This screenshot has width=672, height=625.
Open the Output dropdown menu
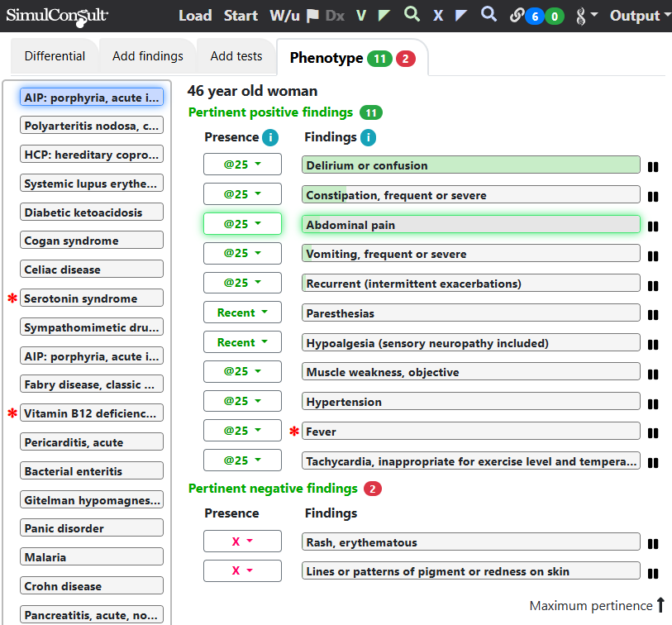point(641,16)
